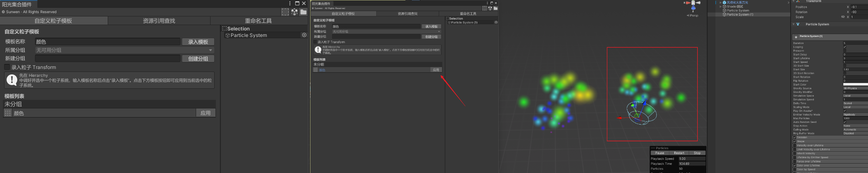Switch to the 资源引用查找 tab
Viewport: 868px width, 173px height.
coord(159,21)
